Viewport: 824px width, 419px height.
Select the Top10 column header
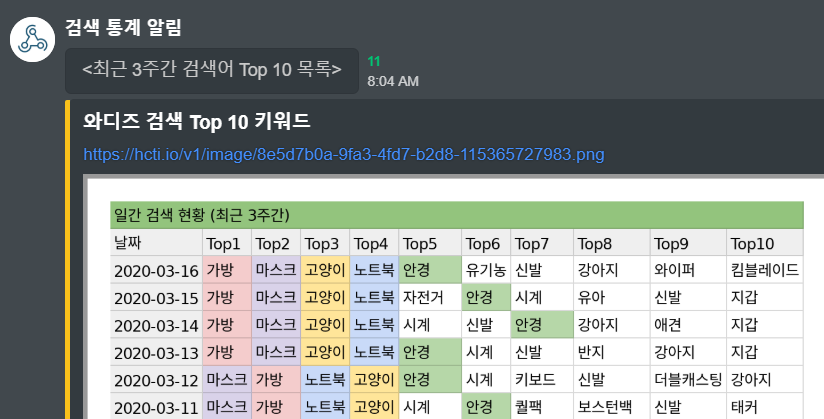pos(765,243)
